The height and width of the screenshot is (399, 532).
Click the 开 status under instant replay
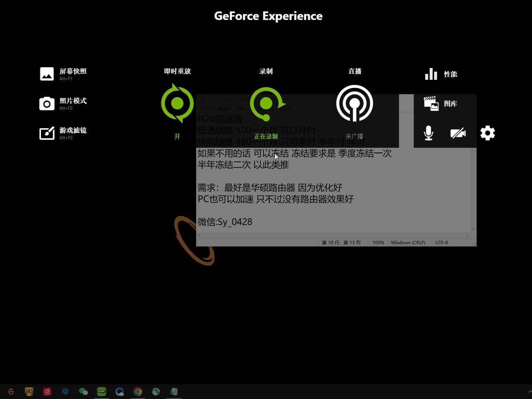point(177,137)
